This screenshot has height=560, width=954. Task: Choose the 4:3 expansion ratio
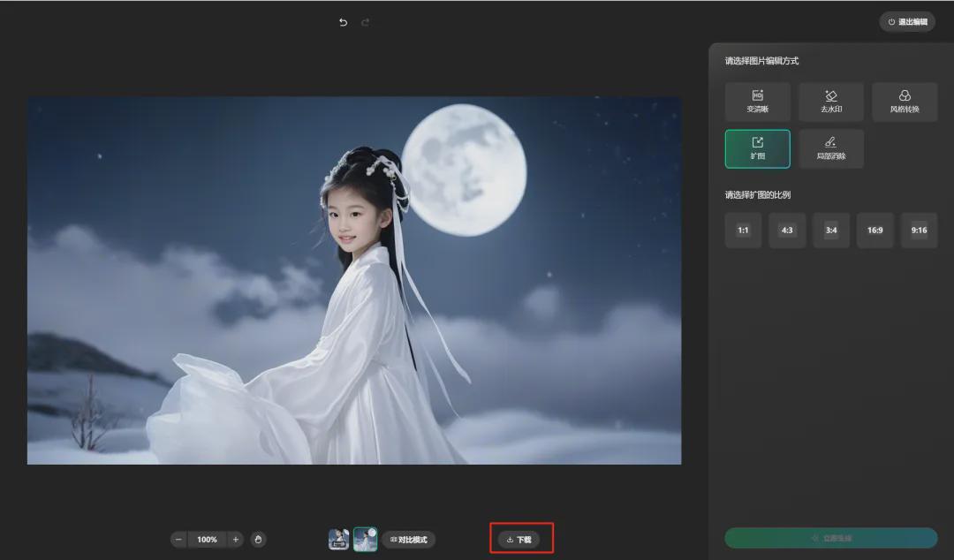tap(787, 231)
